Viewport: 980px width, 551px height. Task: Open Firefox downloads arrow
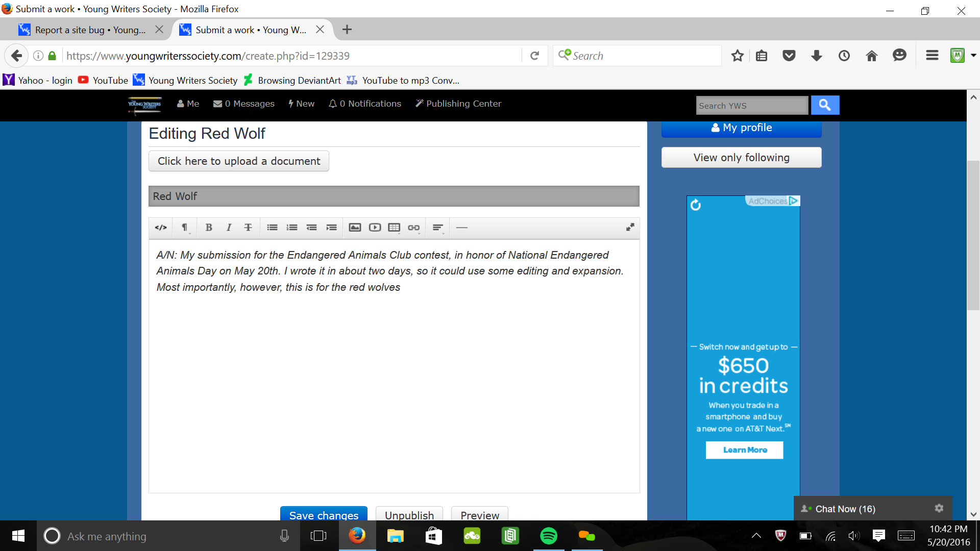[817, 56]
